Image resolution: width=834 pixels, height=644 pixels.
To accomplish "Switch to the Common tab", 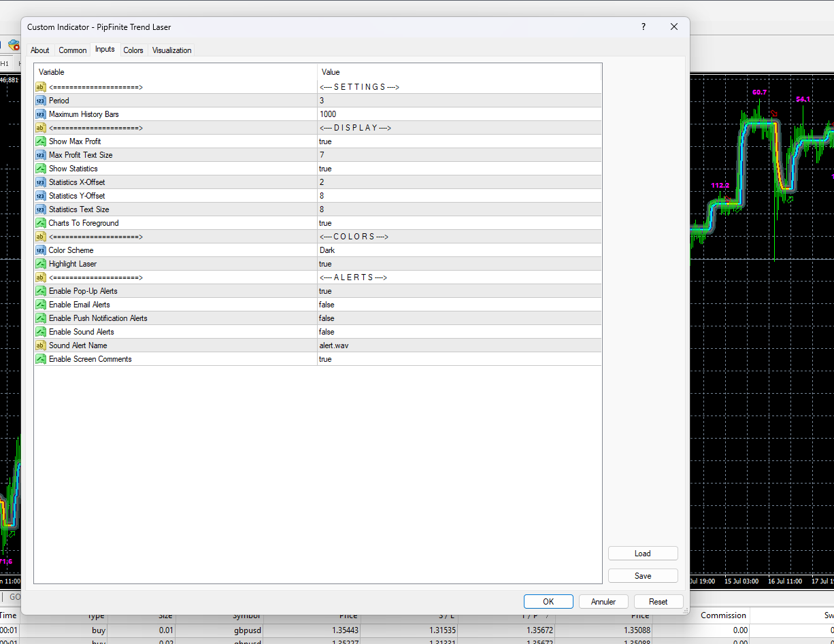I will click(73, 50).
